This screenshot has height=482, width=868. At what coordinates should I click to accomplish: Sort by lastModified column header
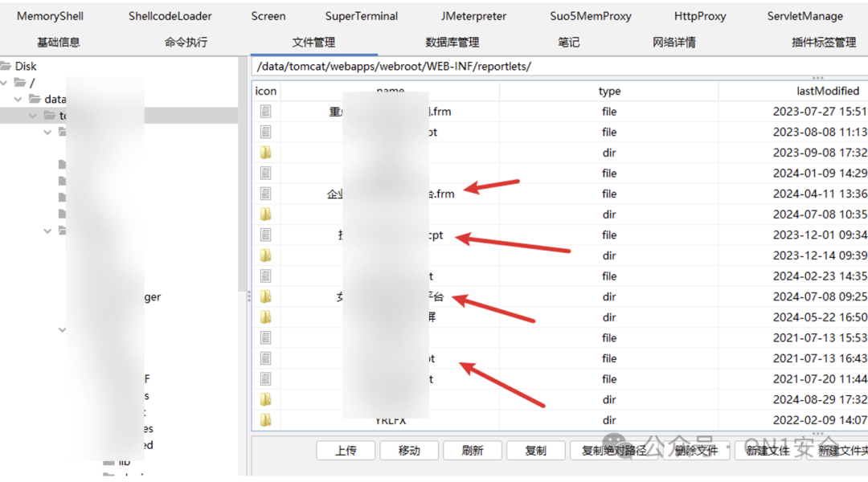[x=793, y=92]
